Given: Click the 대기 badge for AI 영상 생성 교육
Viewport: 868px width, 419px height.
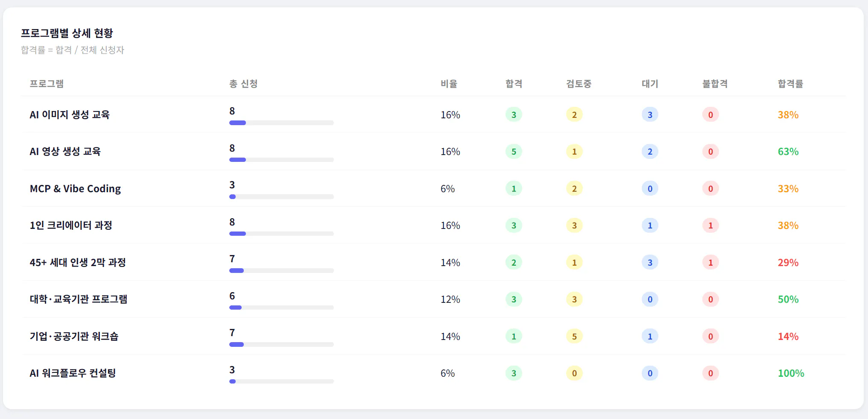Looking at the screenshot, I should [650, 151].
